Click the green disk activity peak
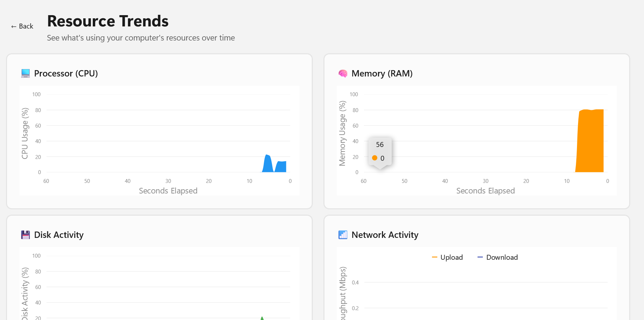The width and height of the screenshot is (644, 320). click(262, 318)
